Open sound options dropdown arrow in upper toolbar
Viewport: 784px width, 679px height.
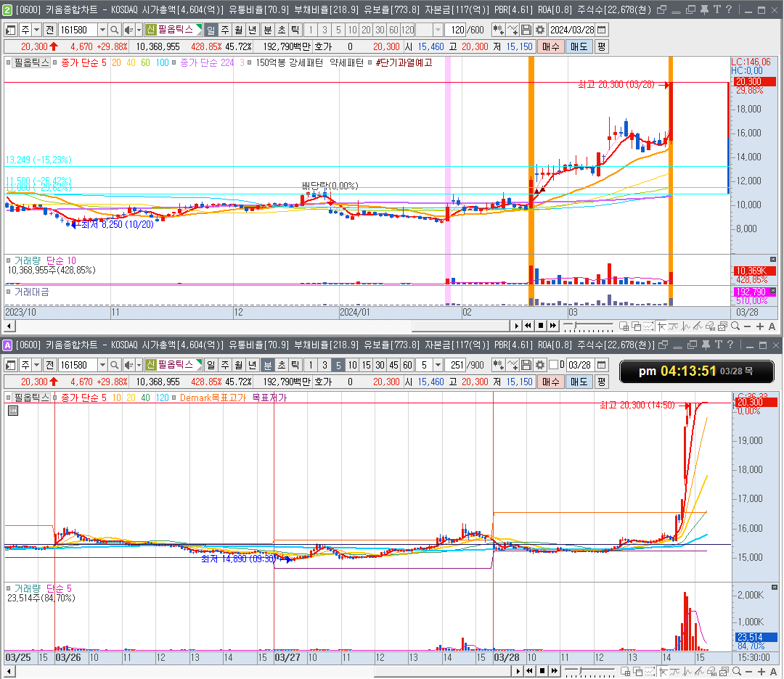point(139,30)
